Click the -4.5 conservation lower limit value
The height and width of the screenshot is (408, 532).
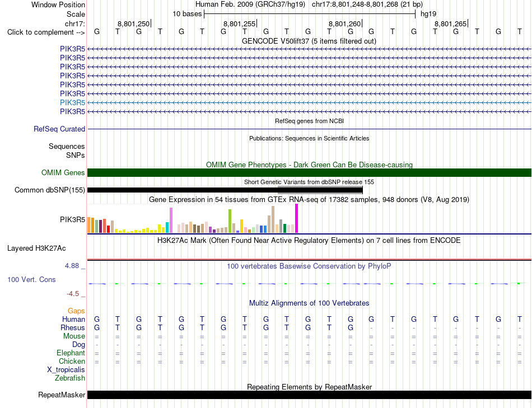click(x=73, y=294)
